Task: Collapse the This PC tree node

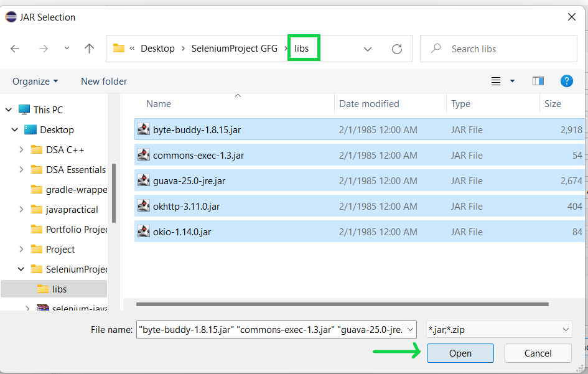Action: click(x=9, y=110)
